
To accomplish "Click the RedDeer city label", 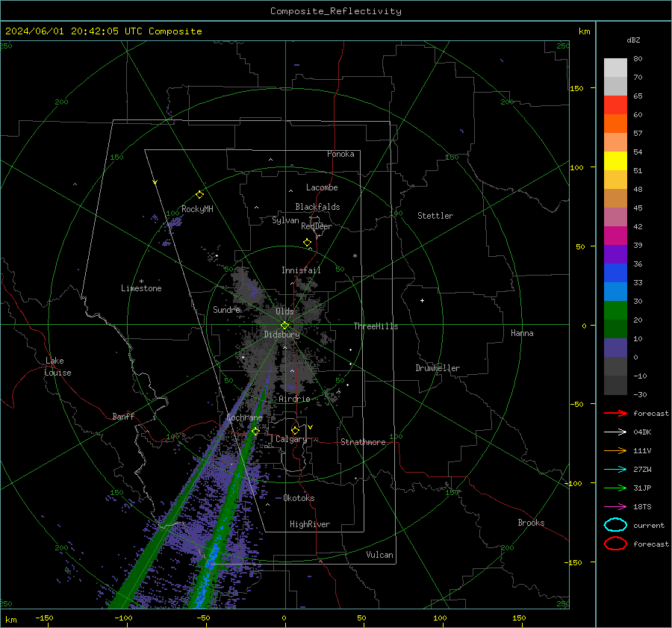I will (x=317, y=226).
